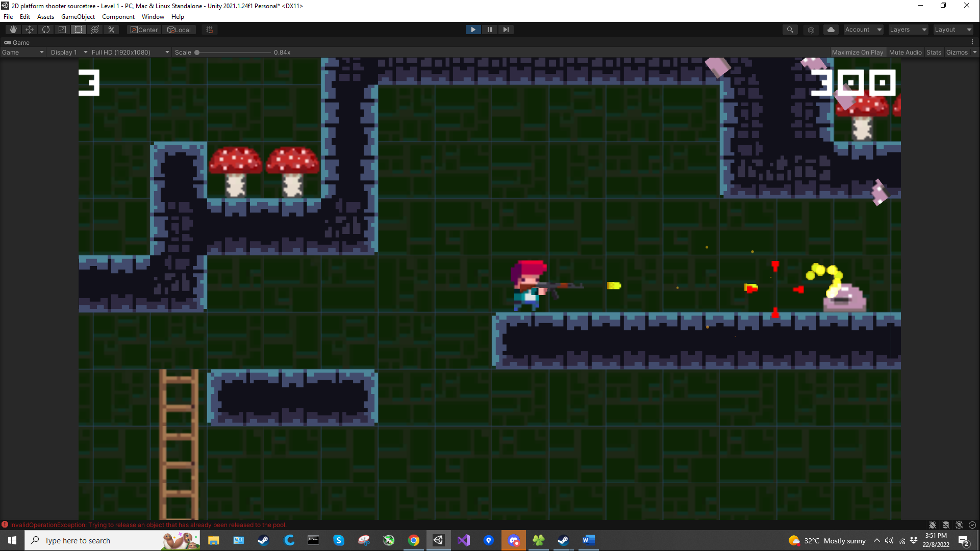
Task: Toggle Gizmos in Game view
Action: (x=957, y=52)
